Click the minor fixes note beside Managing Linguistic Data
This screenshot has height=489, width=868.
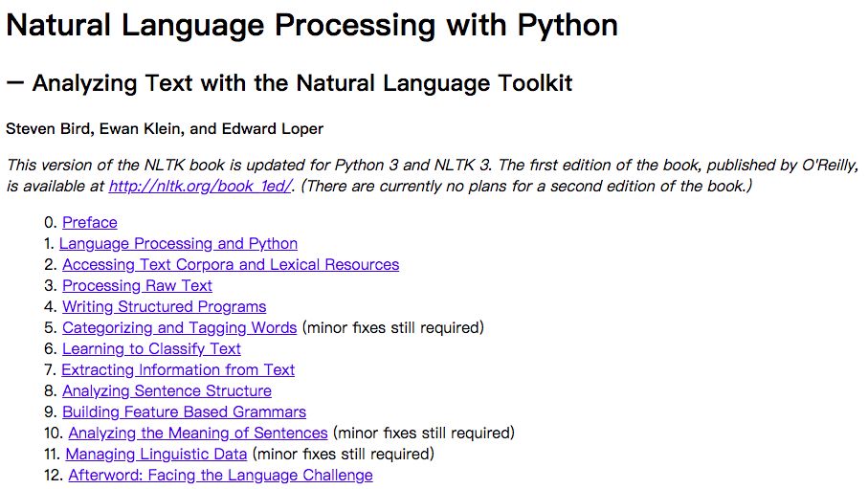point(343,455)
